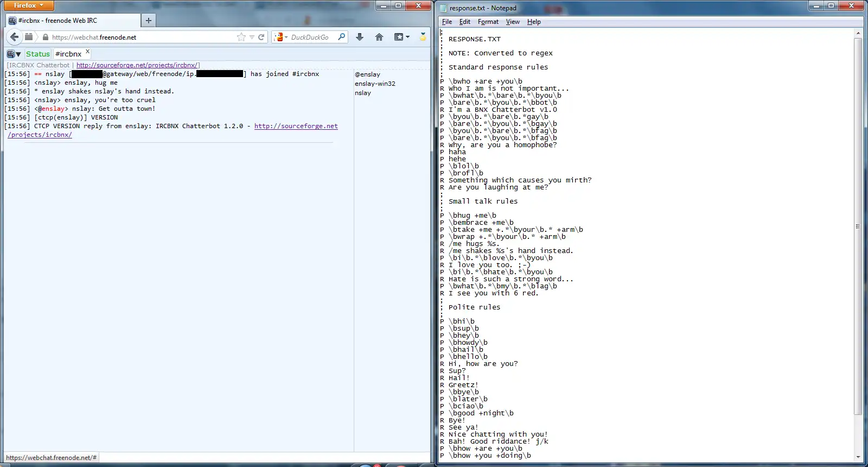Select nslay in the user list
868x467 pixels.
pos(363,93)
